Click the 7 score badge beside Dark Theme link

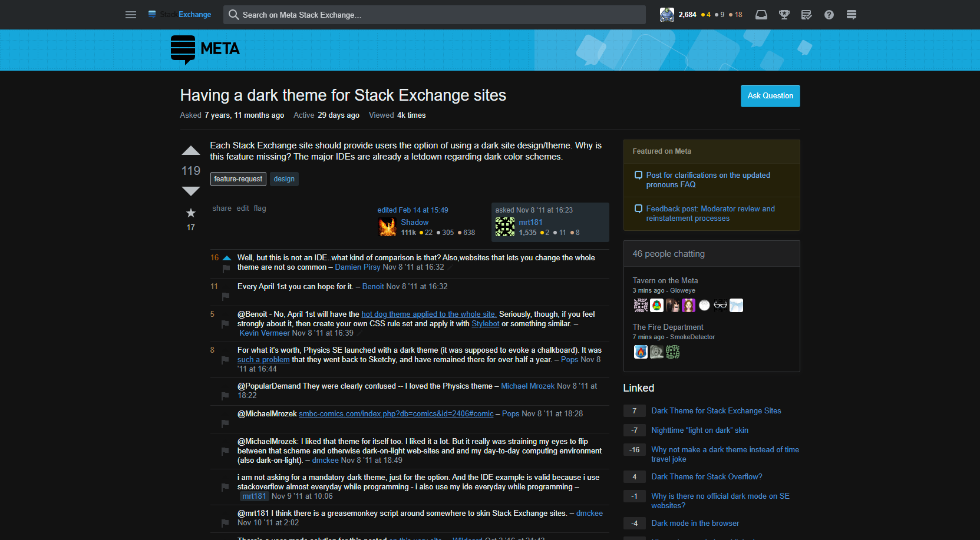635,411
